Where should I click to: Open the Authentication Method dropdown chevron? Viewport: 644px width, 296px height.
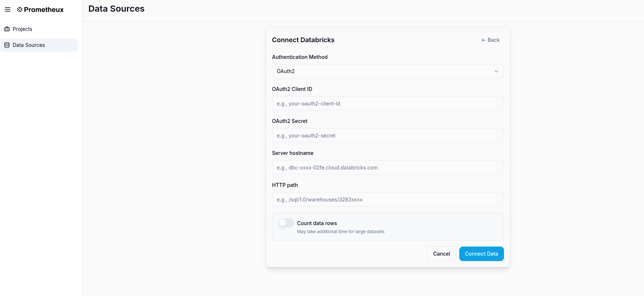pos(496,71)
